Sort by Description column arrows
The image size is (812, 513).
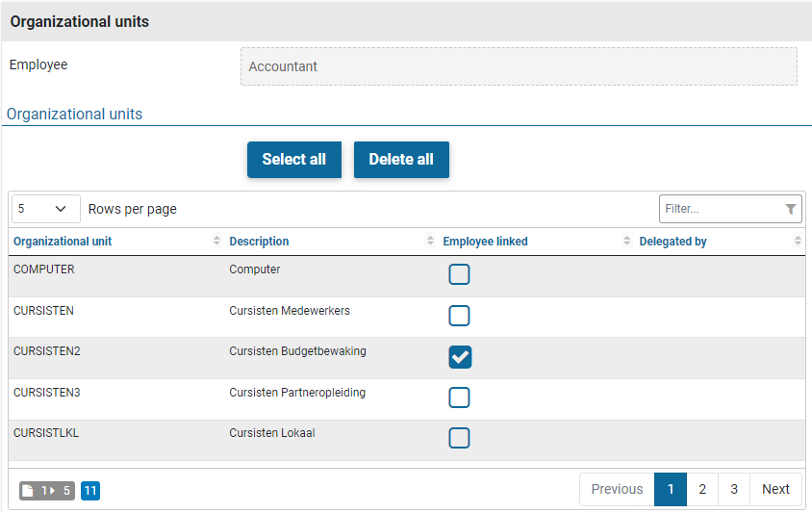[430, 242]
